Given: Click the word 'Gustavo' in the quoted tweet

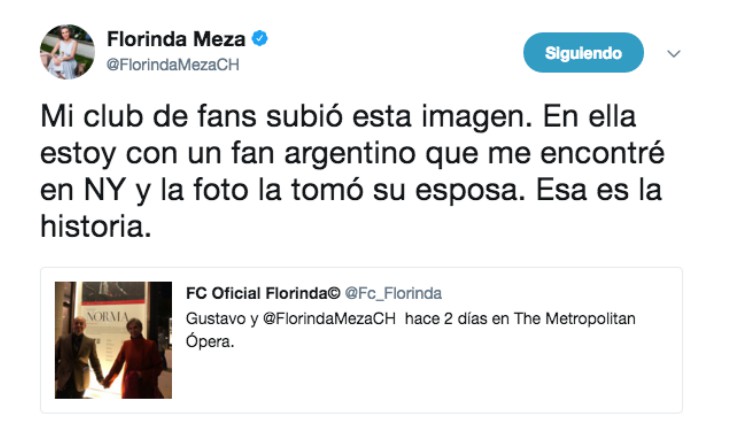Looking at the screenshot, I should (214, 317).
